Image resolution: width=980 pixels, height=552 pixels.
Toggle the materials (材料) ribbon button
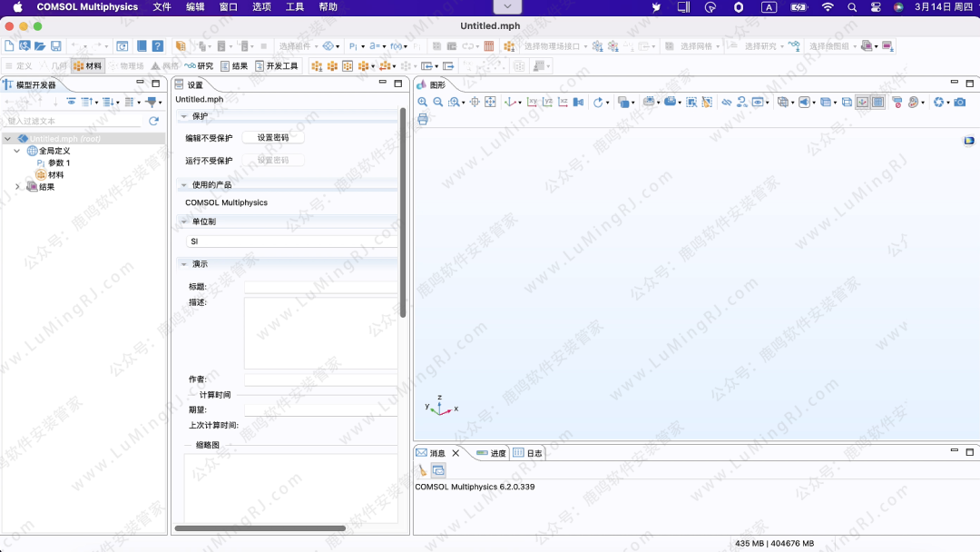click(x=88, y=66)
